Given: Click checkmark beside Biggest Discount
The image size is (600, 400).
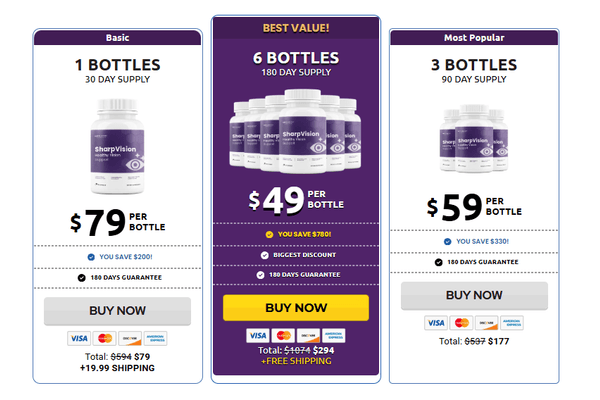Looking at the screenshot, I should tap(264, 255).
